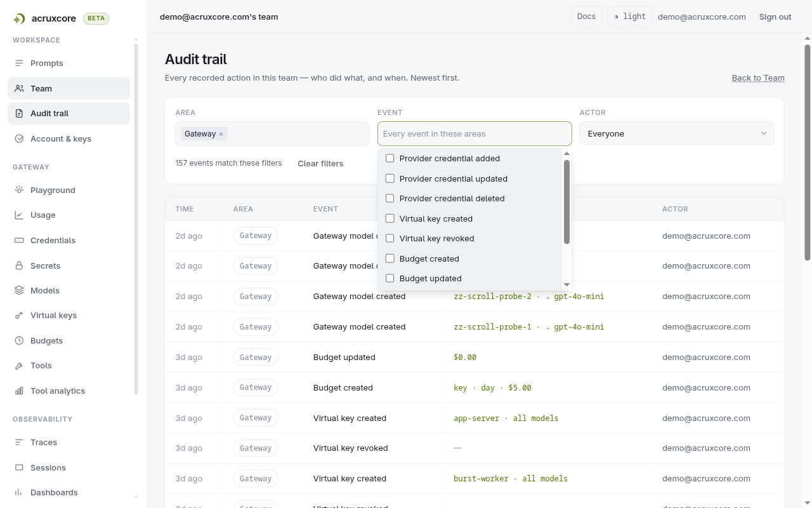This screenshot has width=812, height=508.
Task: Click the Playground lightbulb icon
Action: pyautogui.click(x=19, y=190)
